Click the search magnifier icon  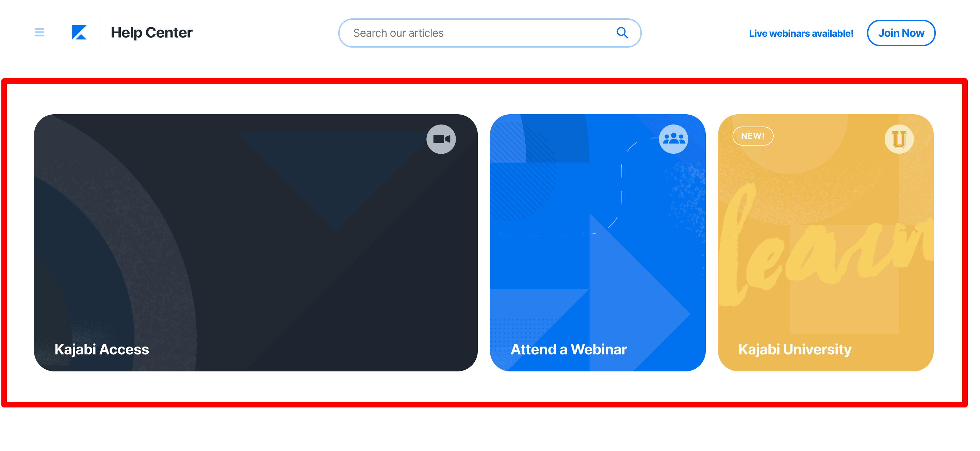(622, 33)
